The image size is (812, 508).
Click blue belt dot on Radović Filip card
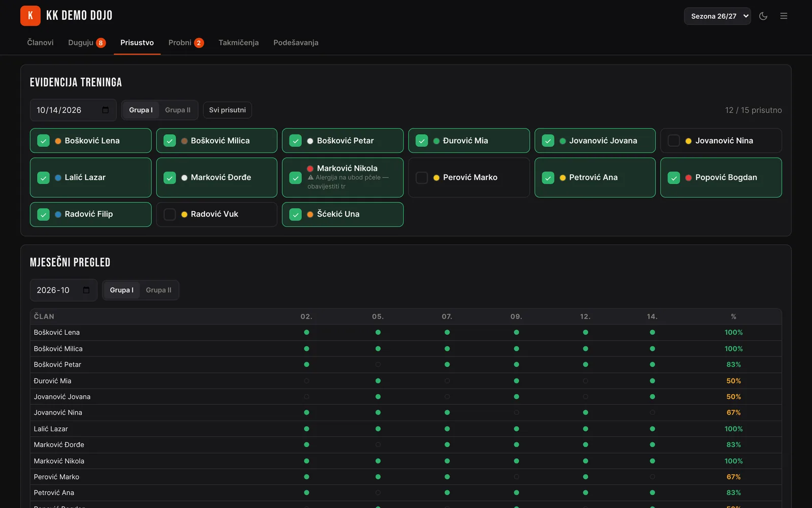58,214
